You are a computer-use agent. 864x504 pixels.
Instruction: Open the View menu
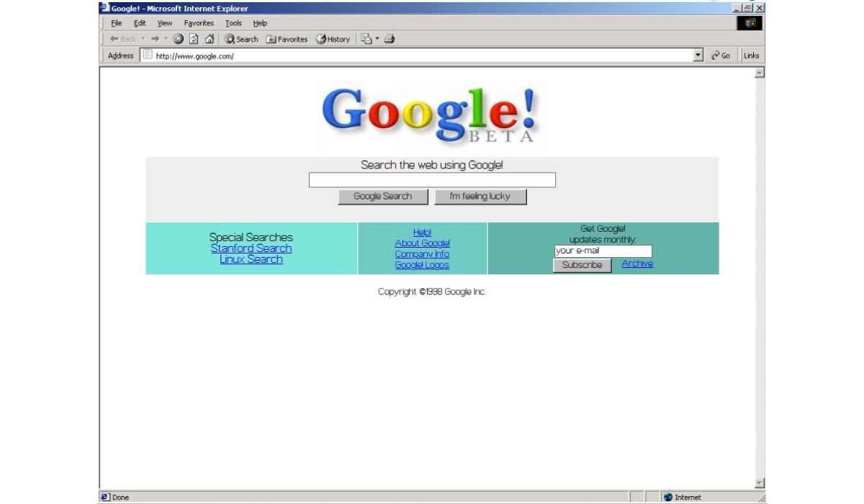tap(163, 23)
